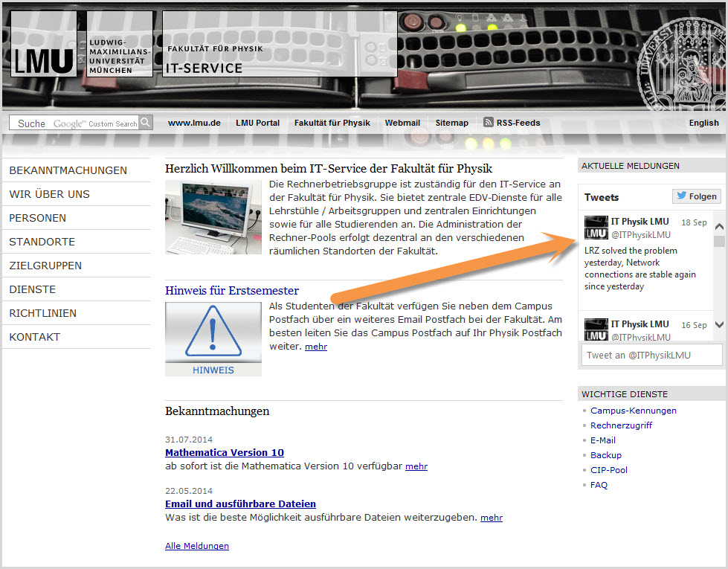The image size is (728, 569).
Task: Open RSS-Feeds text link
Action: [x=518, y=123]
